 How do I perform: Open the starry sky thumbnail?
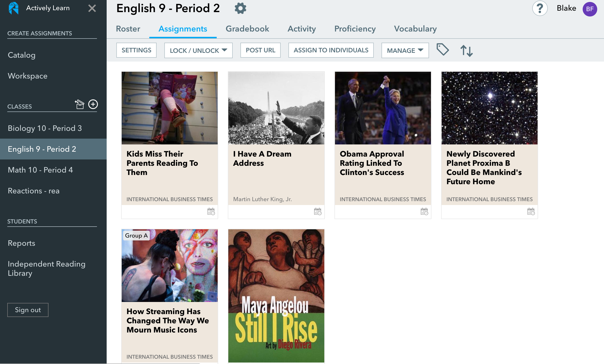(x=490, y=108)
